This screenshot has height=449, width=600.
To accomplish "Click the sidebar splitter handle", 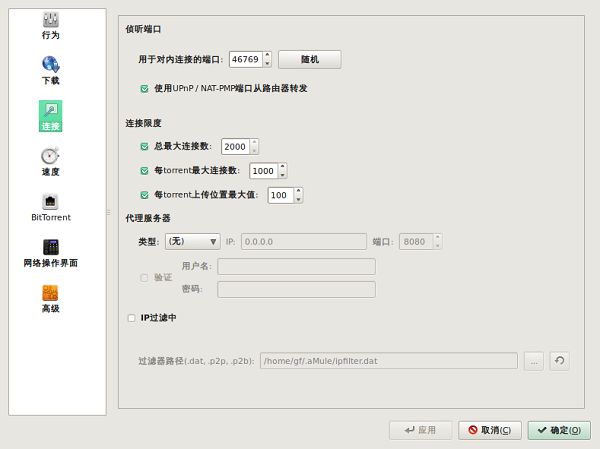I will pos(108,212).
